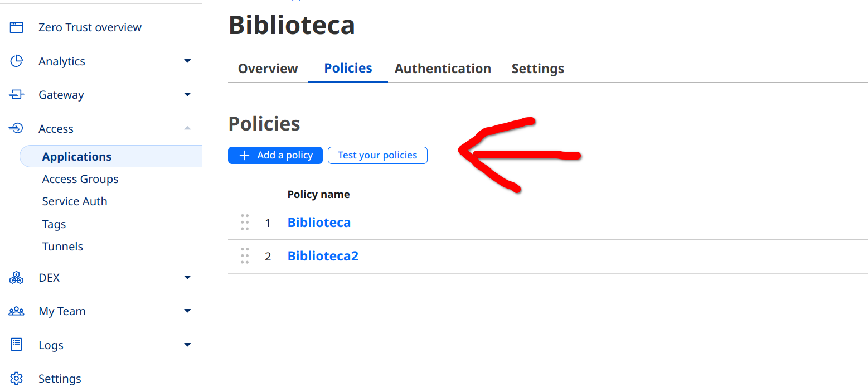The width and height of the screenshot is (868, 391).
Task: Expand the Logs menu arrow
Action: 187,345
